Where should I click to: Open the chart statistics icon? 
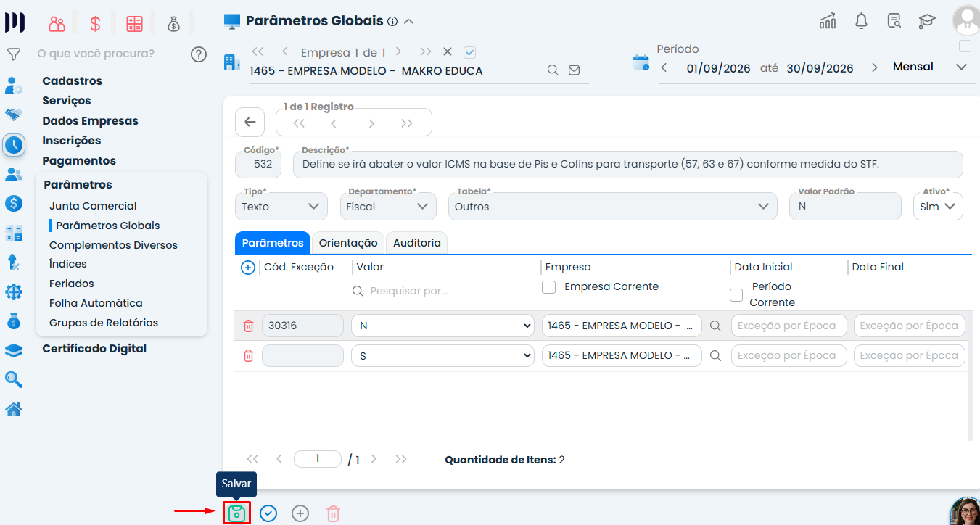point(828,21)
